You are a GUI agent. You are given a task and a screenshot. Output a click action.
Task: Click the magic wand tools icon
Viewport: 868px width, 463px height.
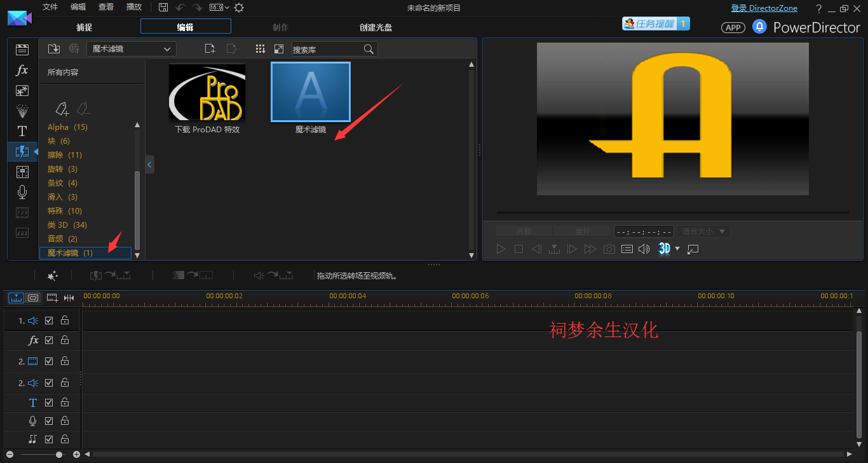53,275
